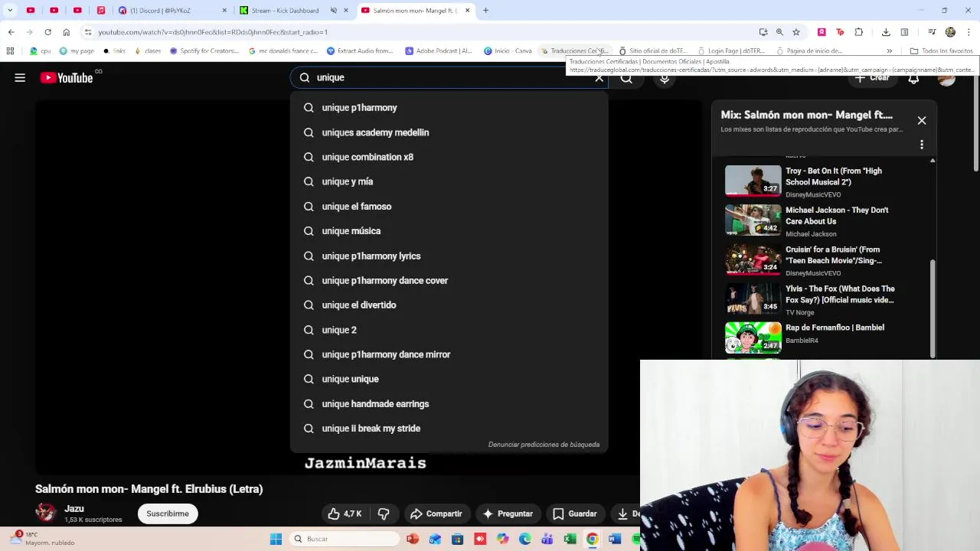Click the Windows taskbar Buscar search box
The image size is (980, 551).
pyautogui.click(x=345, y=539)
